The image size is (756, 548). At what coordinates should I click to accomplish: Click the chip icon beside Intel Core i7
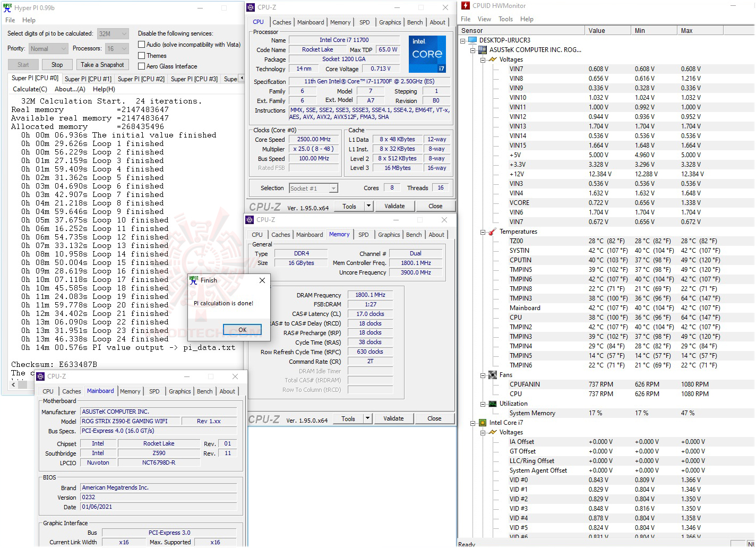coord(483,423)
